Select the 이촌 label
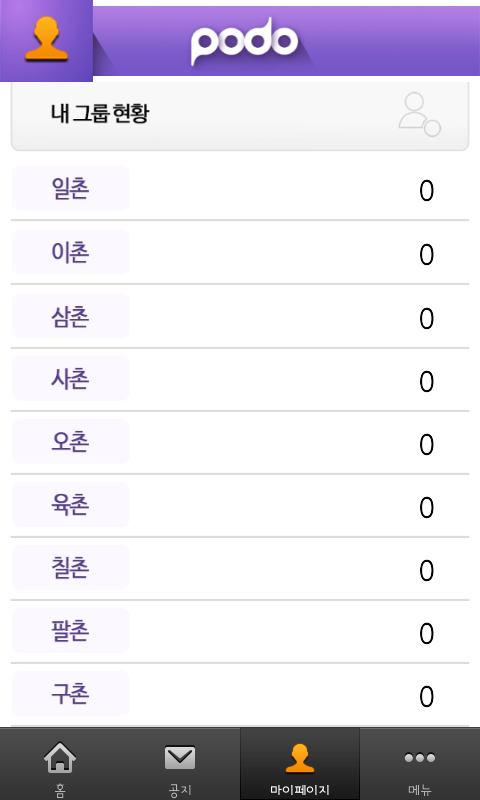The height and width of the screenshot is (800, 480). click(x=70, y=252)
